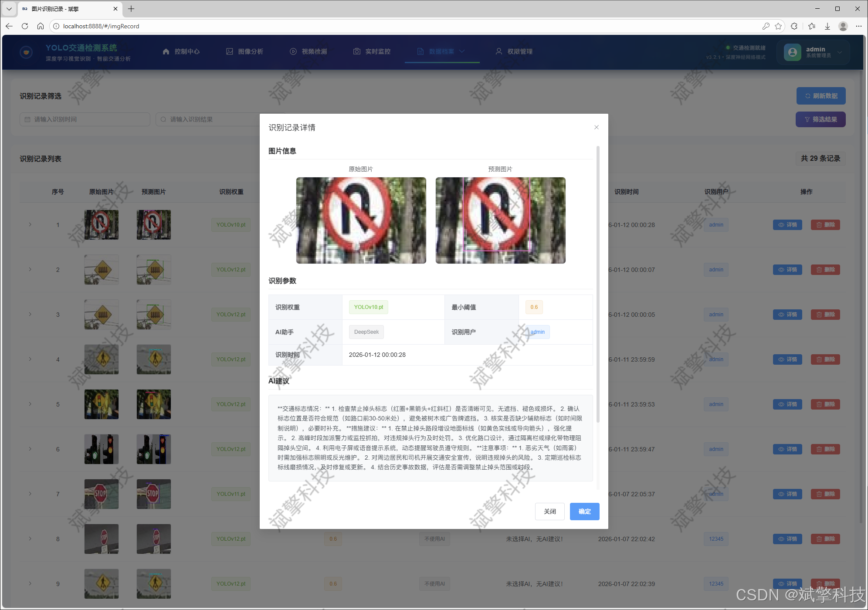The width and height of the screenshot is (868, 610).
Task: Expand row 1 in the record list
Action: 30,225
